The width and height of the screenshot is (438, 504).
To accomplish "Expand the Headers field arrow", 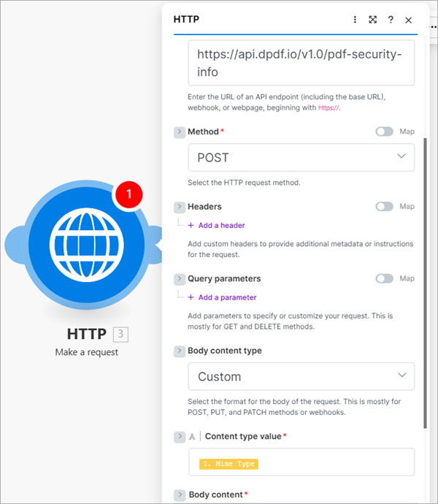I will point(179,207).
